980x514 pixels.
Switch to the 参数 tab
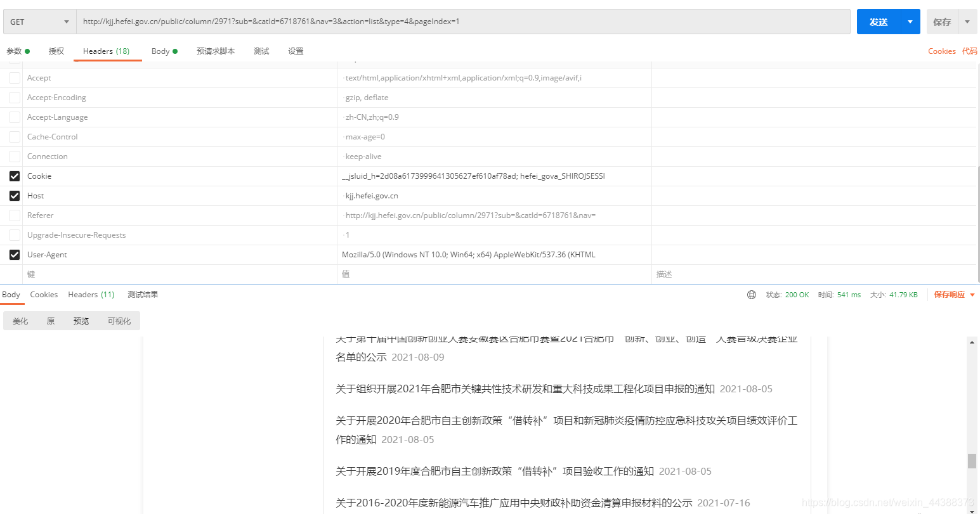pyautogui.click(x=18, y=51)
